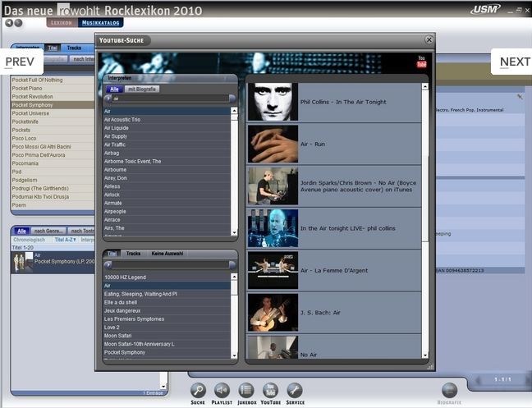Select 'Moon Safari' in title list

pyautogui.click(x=167, y=336)
